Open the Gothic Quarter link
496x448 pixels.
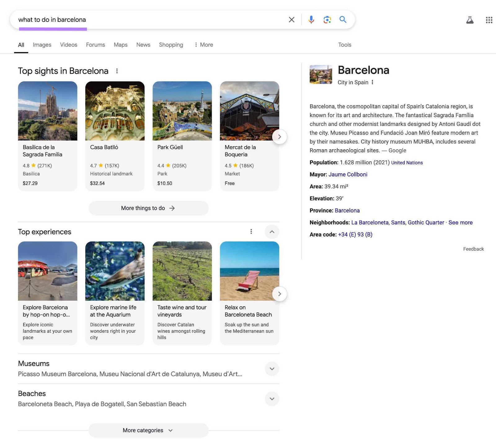(426, 222)
